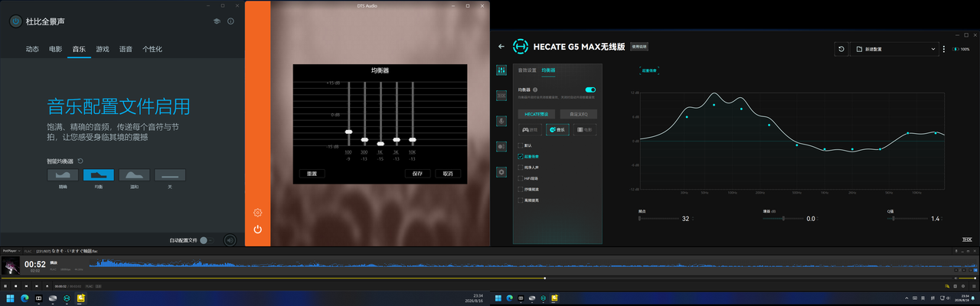
Task: Click the HECATE 频点 slider
Action: (x=659, y=219)
